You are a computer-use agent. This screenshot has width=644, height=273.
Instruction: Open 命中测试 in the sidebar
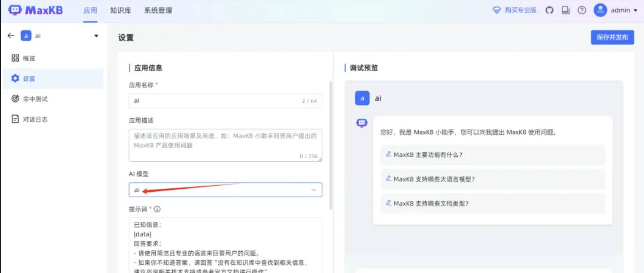[x=35, y=99]
